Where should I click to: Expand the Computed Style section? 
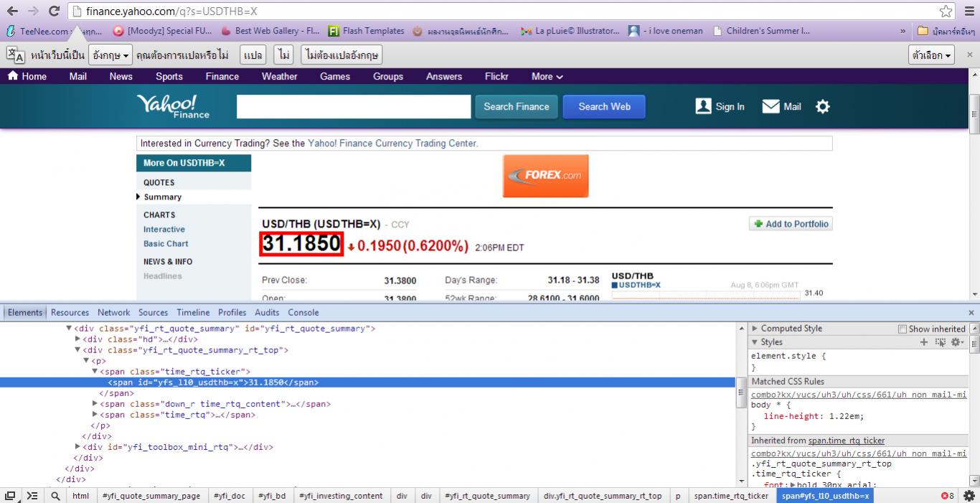(755, 329)
